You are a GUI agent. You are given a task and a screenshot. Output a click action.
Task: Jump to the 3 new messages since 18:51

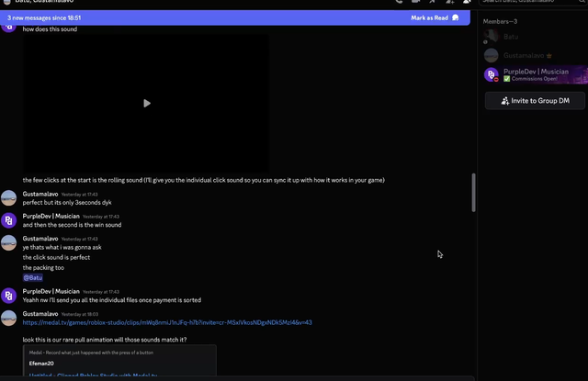44,17
